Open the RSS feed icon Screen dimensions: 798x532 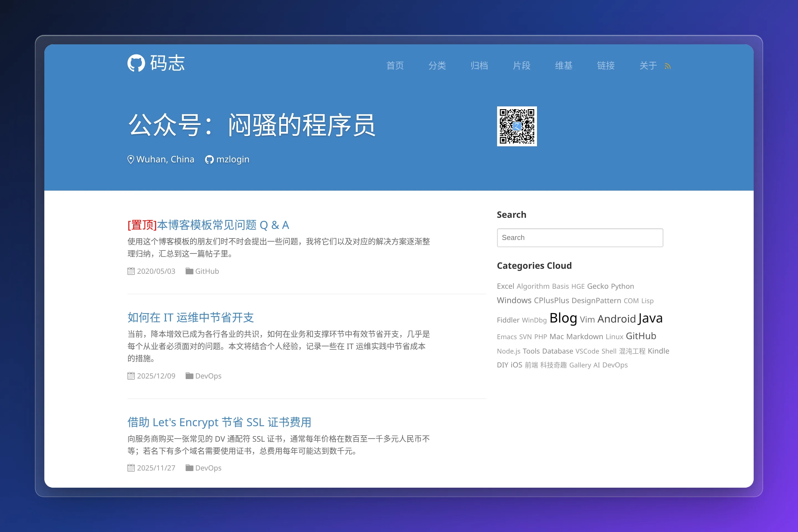[x=667, y=66]
